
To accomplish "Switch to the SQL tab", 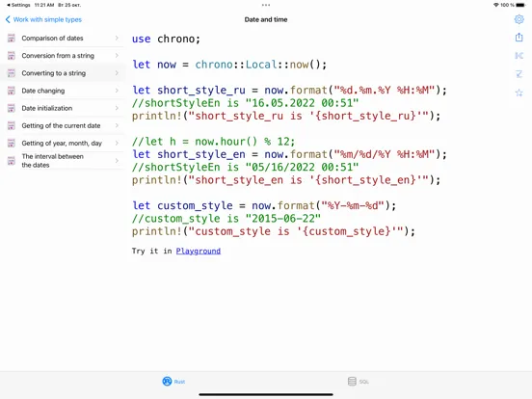I will coord(359,382).
